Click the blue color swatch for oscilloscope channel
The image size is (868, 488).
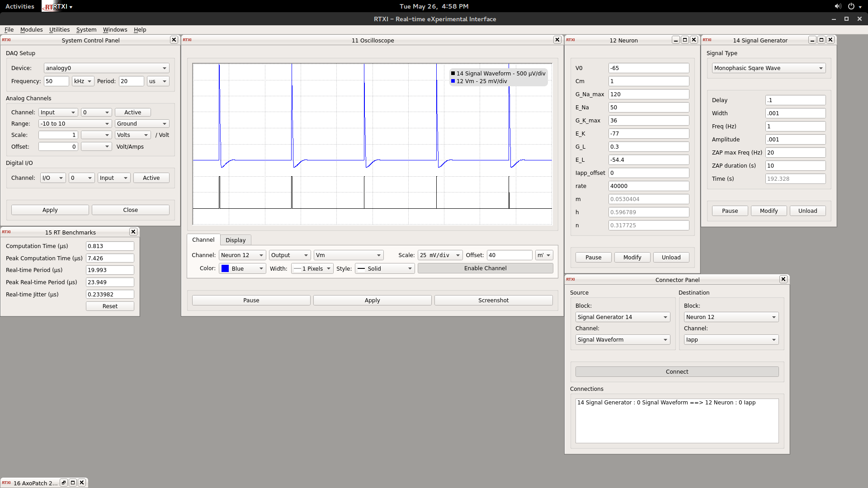225,268
